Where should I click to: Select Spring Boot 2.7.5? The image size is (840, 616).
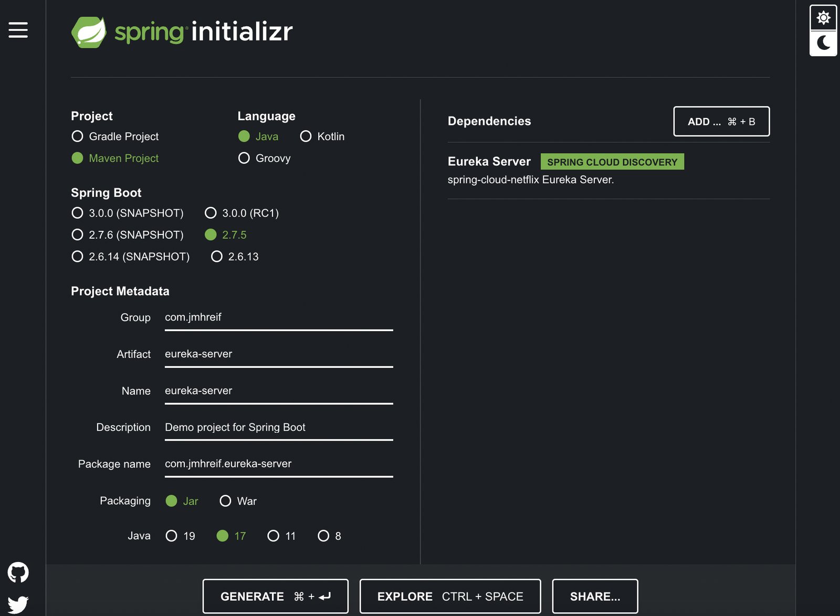[x=226, y=235]
